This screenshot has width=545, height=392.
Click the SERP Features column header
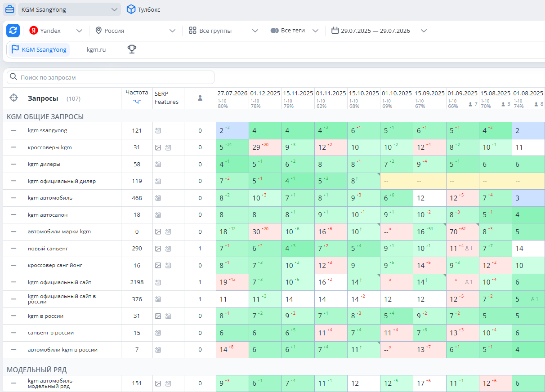click(x=166, y=97)
